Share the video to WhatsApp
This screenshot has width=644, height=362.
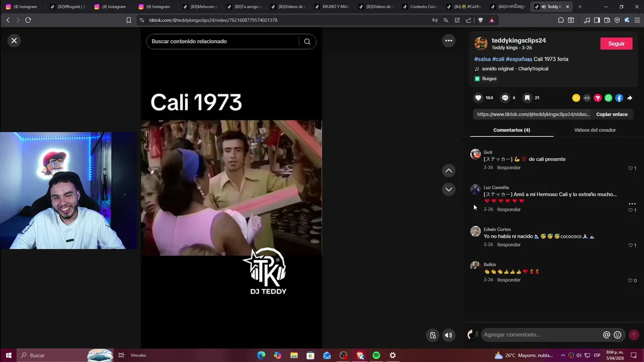click(608, 98)
